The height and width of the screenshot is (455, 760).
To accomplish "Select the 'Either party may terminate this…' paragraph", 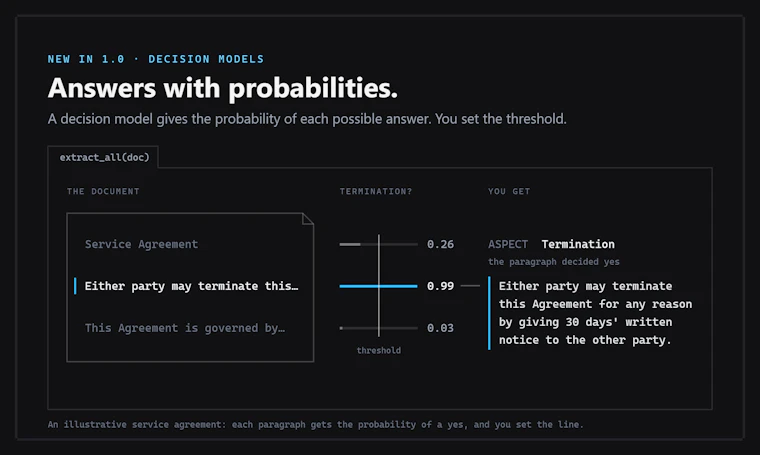I will click(191, 286).
